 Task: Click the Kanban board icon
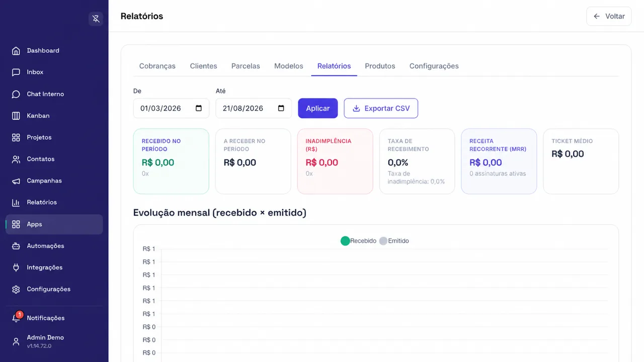pos(16,116)
